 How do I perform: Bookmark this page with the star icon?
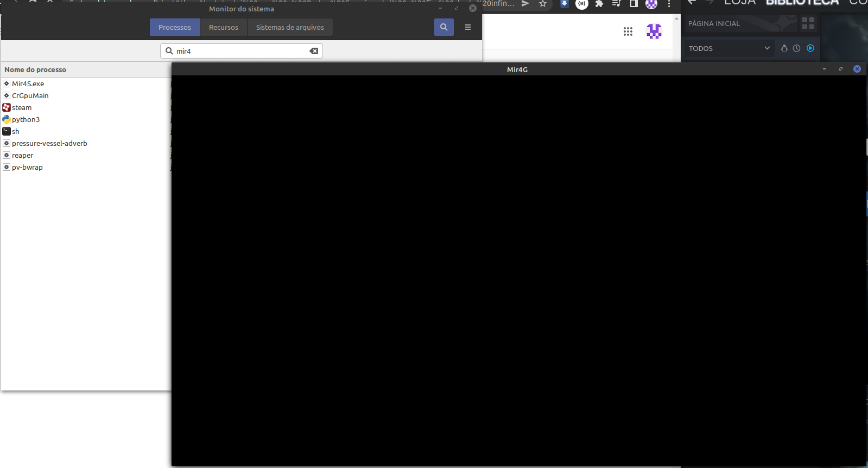[x=542, y=4]
